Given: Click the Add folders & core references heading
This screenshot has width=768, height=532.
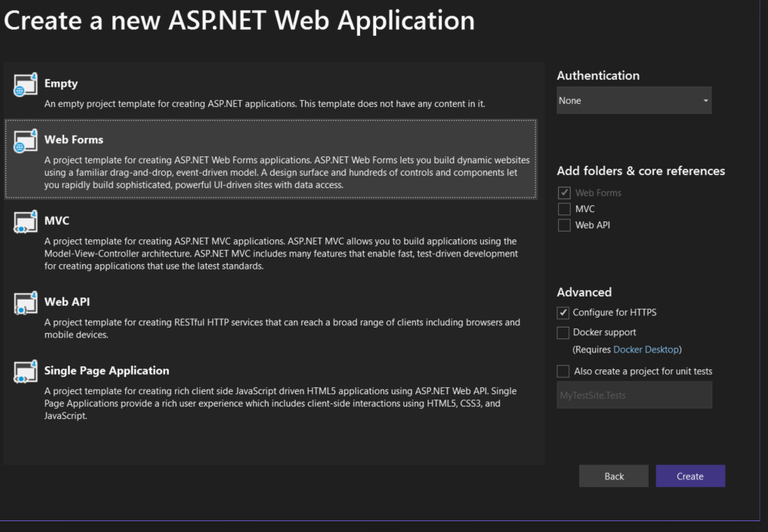Looking at the screenshot, I should (x=641, y=171).
